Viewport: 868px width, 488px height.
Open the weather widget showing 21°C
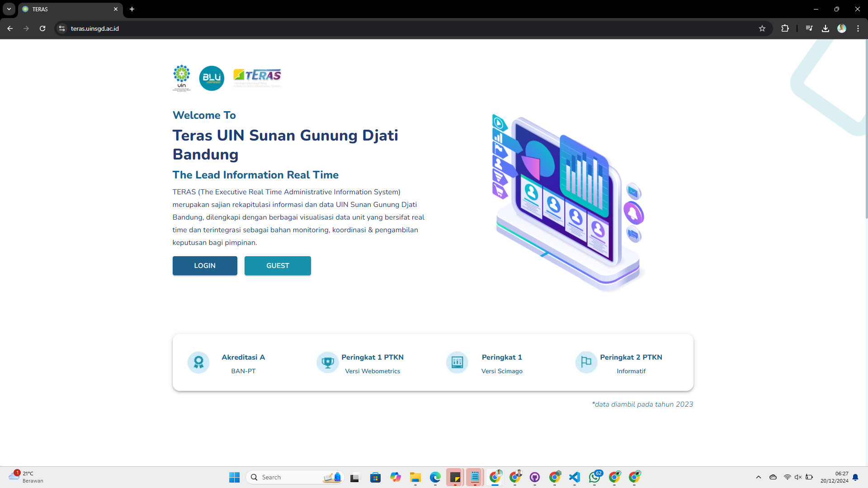[26, 477]
